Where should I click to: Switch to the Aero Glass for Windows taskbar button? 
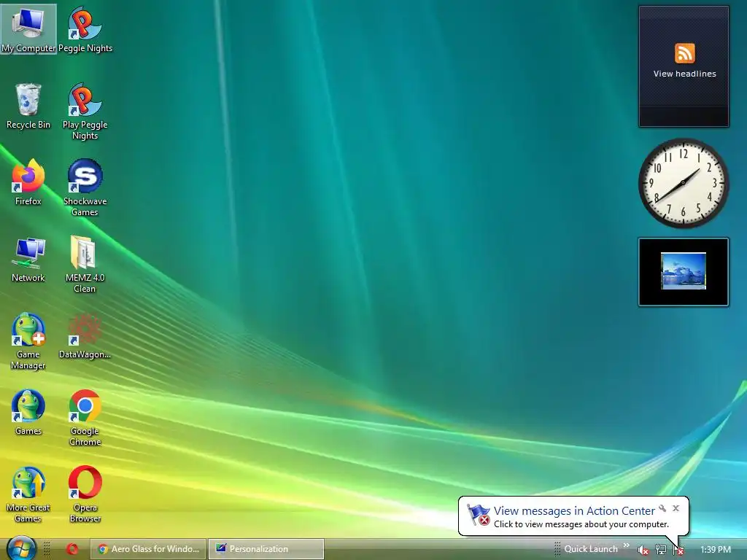148,549
